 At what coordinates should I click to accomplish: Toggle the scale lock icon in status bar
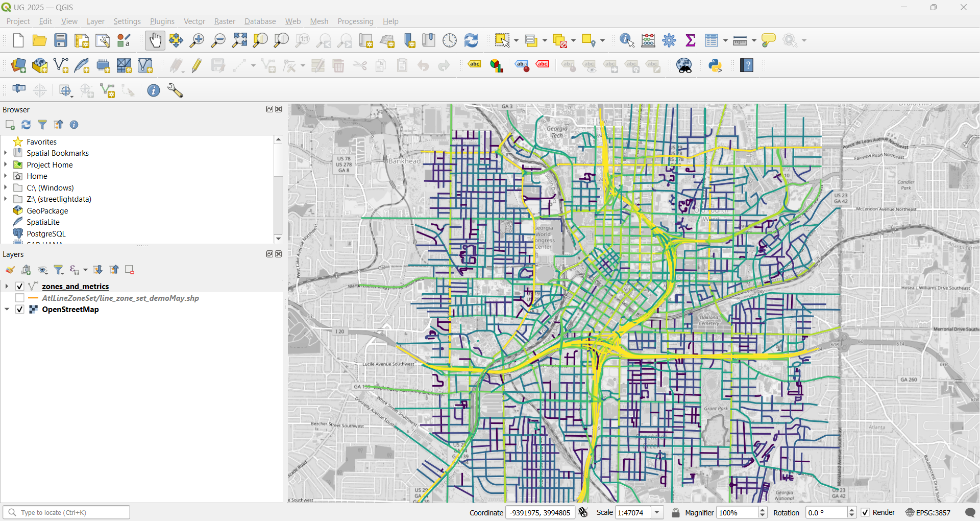coord(676,512)
